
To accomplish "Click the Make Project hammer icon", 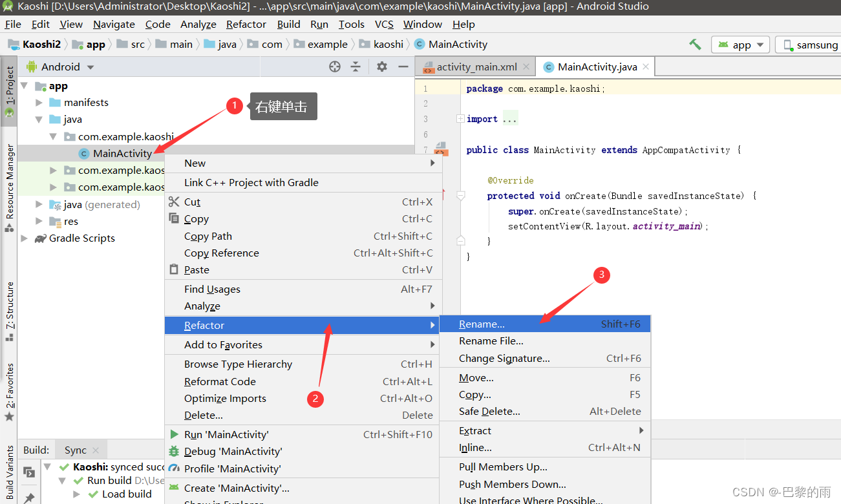I will click(x=695, y=45).
